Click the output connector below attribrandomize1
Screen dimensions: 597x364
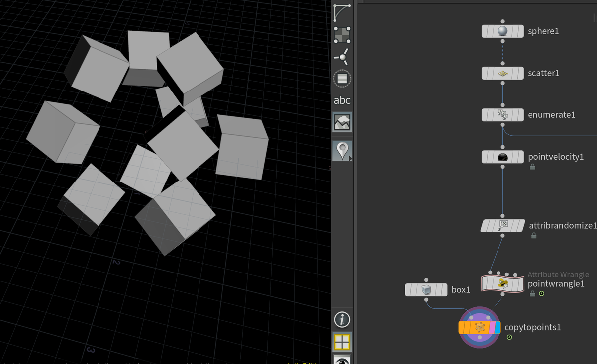pos(502,235)
